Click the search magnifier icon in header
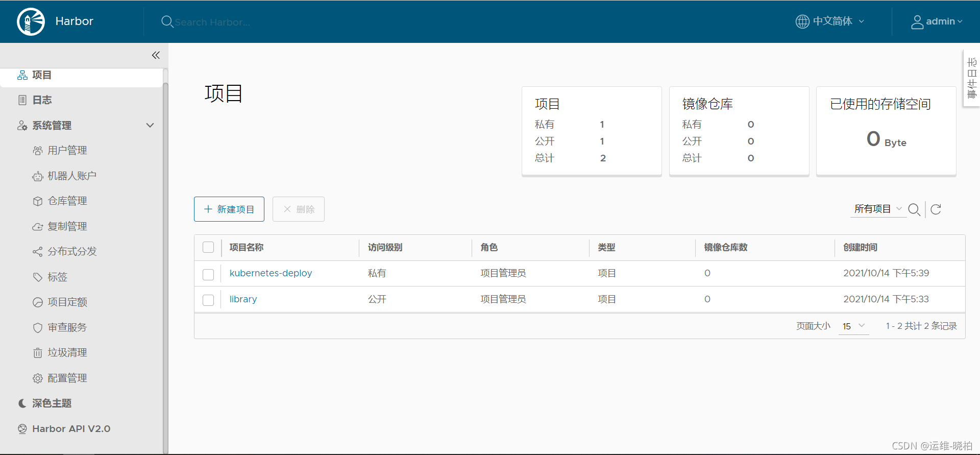 (167, 21)
